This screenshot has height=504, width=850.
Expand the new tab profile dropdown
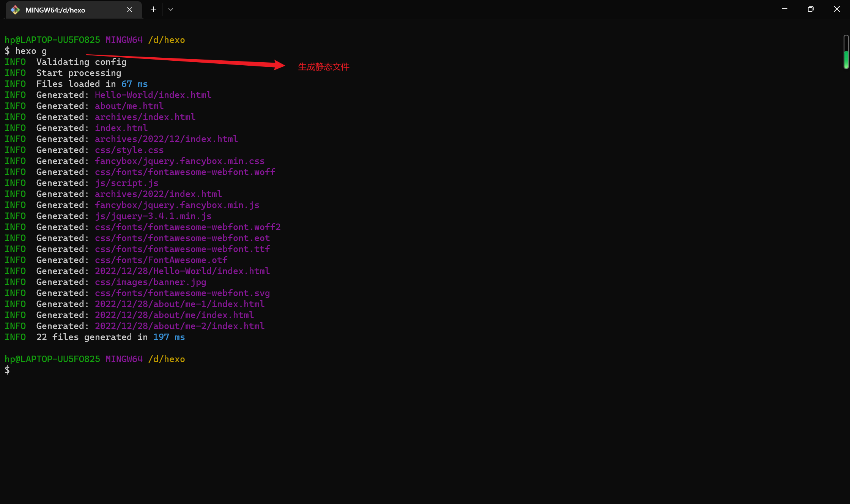(171, 9)
